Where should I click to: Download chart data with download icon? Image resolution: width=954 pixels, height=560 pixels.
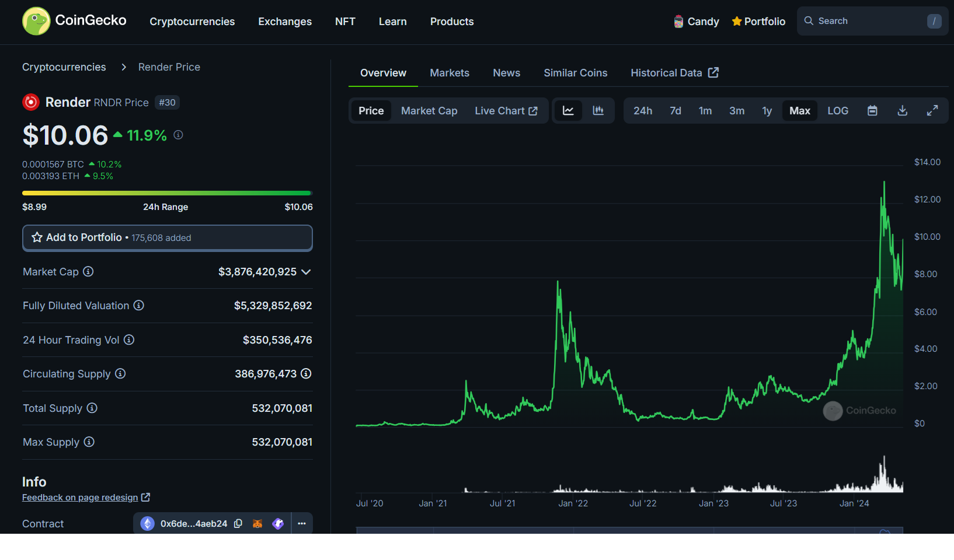click(902, 110)
